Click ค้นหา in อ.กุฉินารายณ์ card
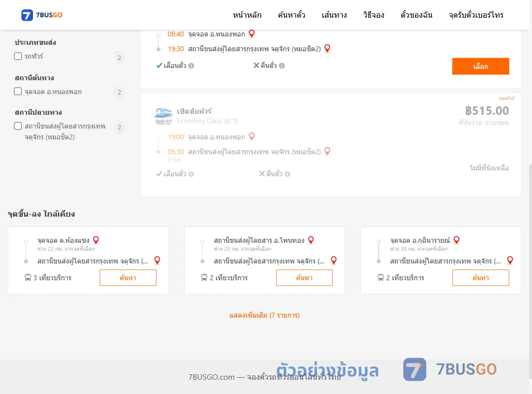The height and width of the screenshot is (394, 532). tap(480, 278)
